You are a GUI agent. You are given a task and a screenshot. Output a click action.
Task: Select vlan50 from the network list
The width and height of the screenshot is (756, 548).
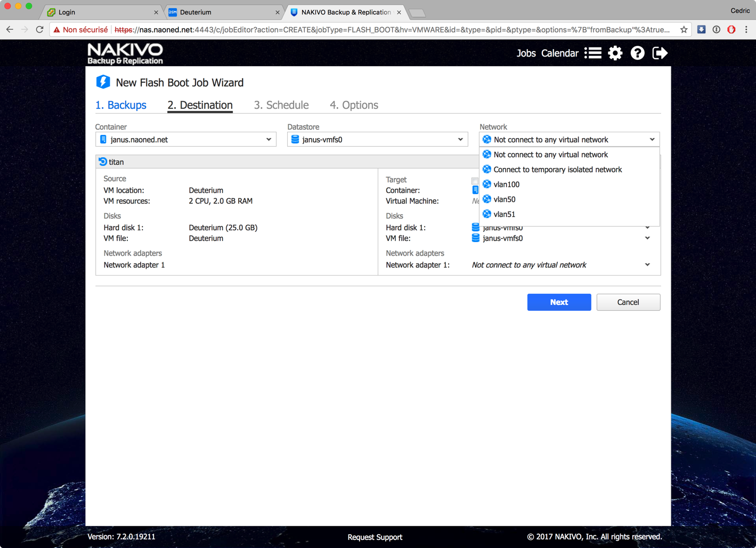569,199
